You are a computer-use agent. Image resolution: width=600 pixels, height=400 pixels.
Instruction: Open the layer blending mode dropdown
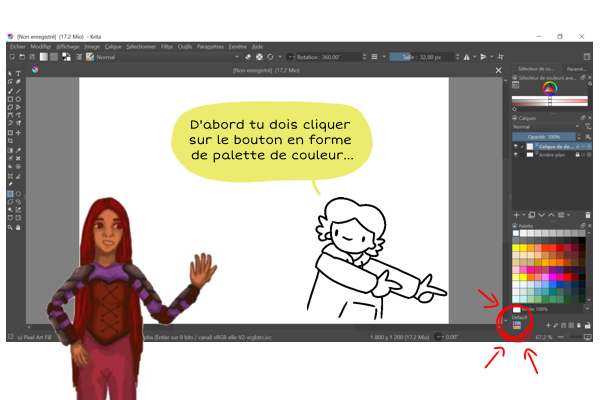(x=545, y=127)
